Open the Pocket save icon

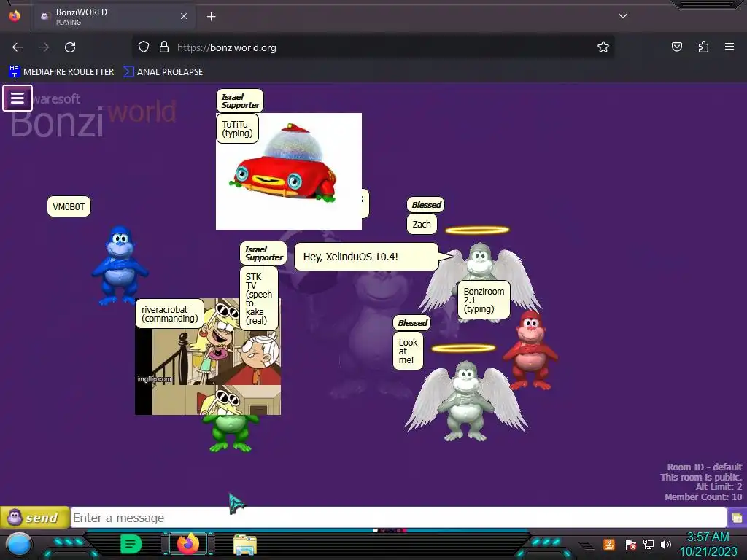[x=676, y=47]
